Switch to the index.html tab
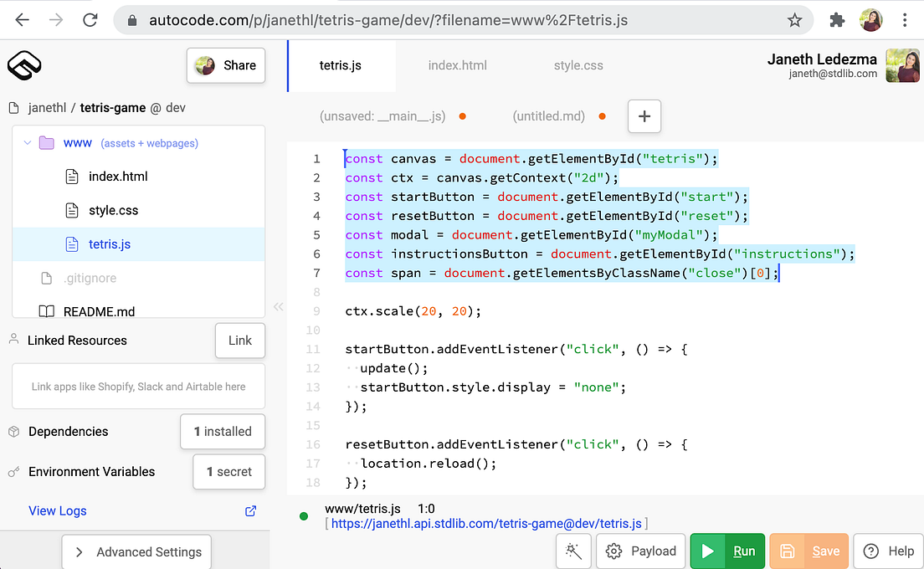Viewport: 924px width, 569px height. (457, 65)
